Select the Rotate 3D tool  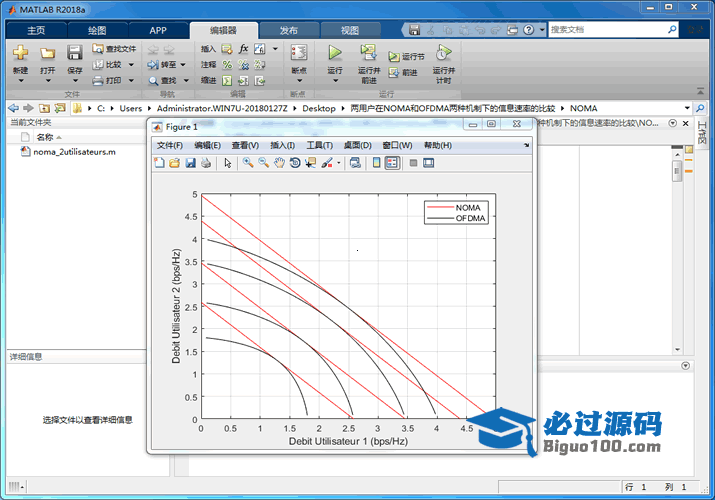pos(295,163)
